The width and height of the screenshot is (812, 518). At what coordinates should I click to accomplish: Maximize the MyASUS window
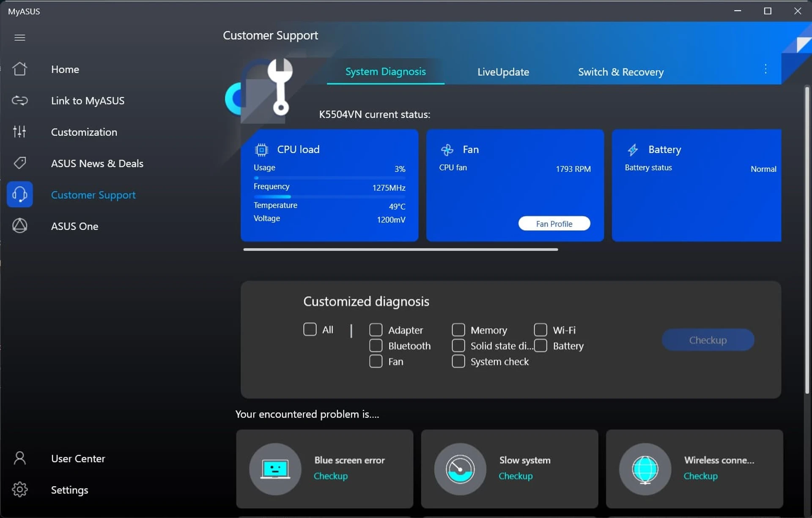pyautogui.click(x=768, y=11)
